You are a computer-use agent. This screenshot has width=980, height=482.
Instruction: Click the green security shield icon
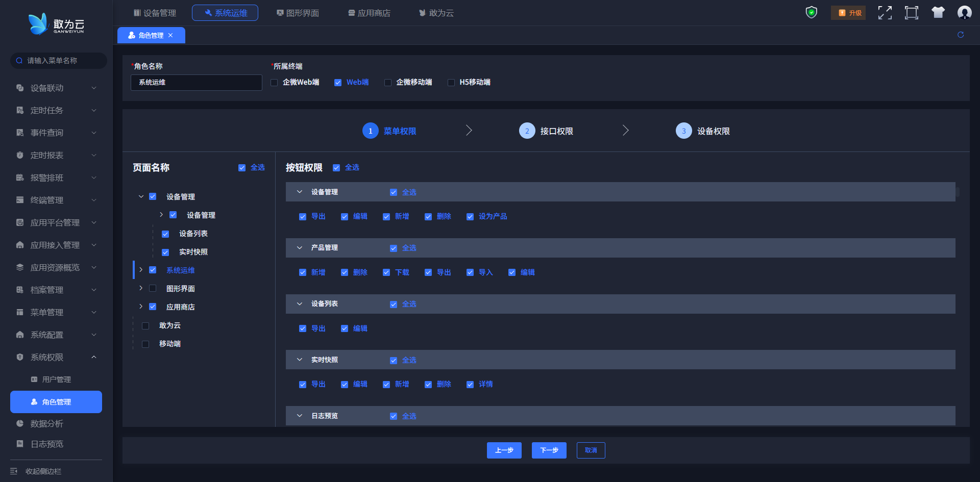(811, 13)
